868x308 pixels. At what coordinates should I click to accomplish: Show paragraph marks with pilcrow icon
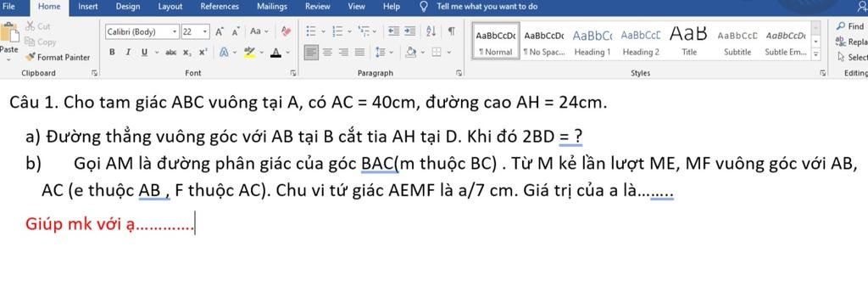(452, 31)
